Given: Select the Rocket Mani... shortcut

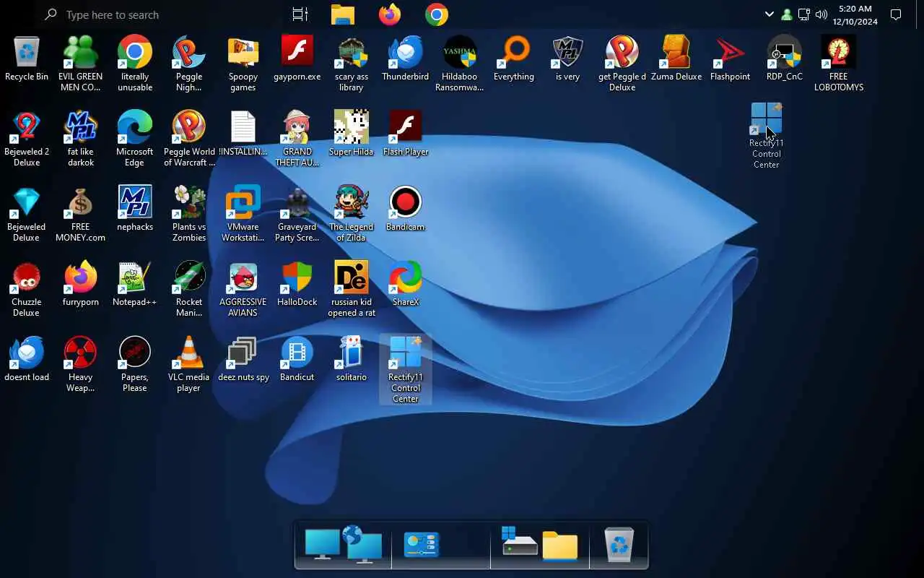Looking at the screenshot, I should click(x=189, y=289).
